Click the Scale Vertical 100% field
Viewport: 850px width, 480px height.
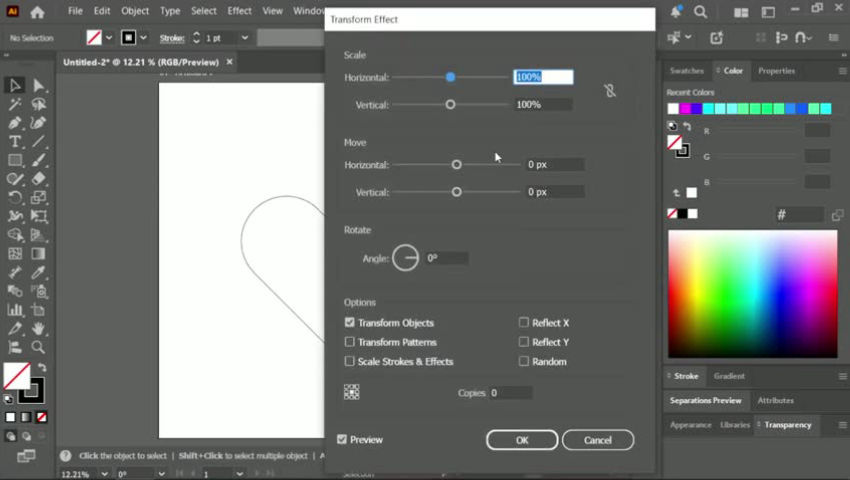pyautogui.click(x=543, y=105)
